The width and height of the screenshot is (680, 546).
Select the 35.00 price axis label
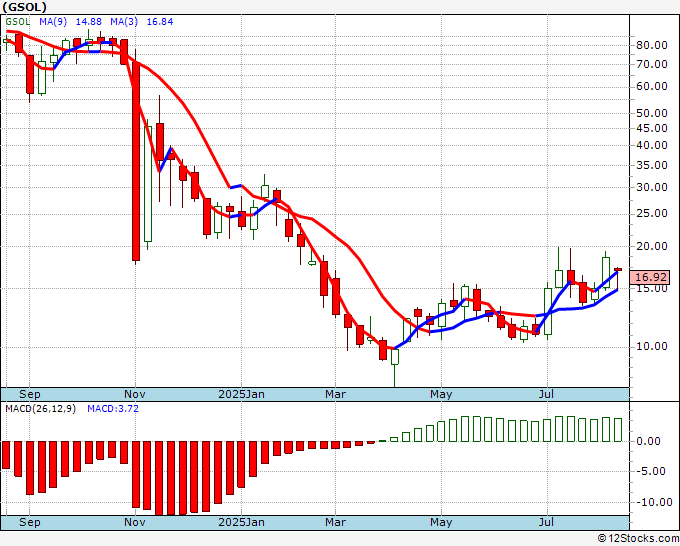pyautogui.click(x=651, y=165)
